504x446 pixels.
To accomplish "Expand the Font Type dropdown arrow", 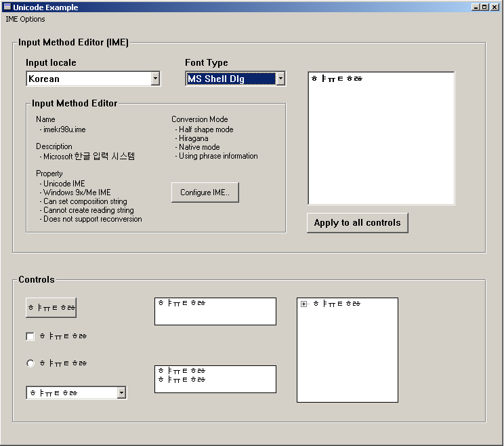I will [x=280, y=79].
